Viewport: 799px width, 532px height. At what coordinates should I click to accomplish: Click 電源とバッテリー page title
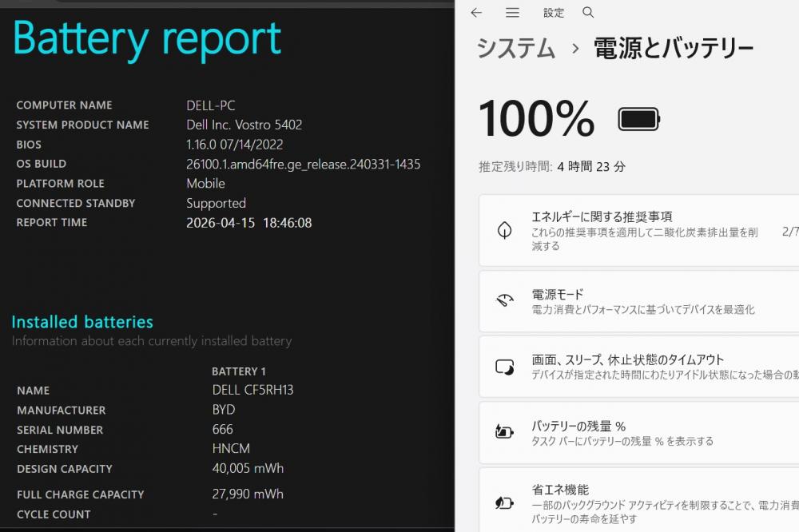point(673,49)
